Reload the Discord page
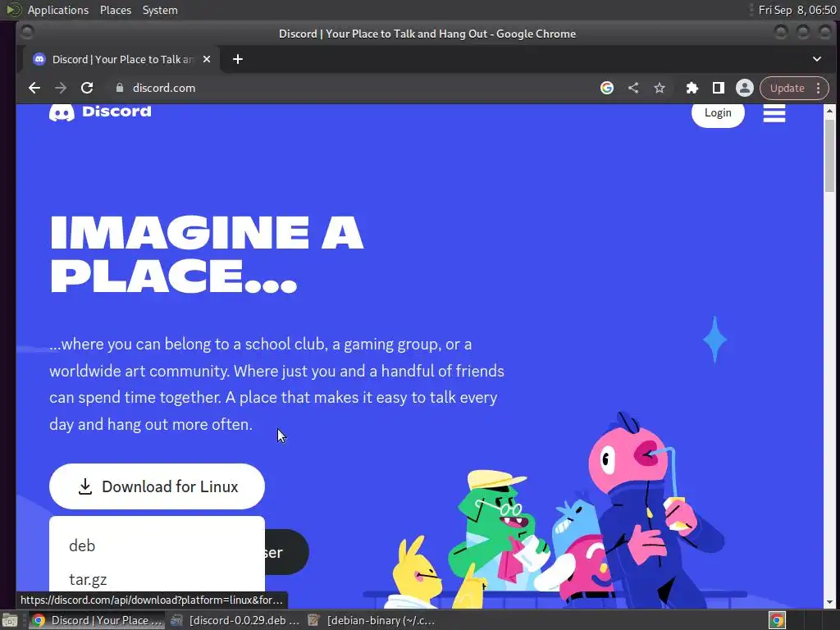Viewport: 840px width, 630px height. coord(87,88)
